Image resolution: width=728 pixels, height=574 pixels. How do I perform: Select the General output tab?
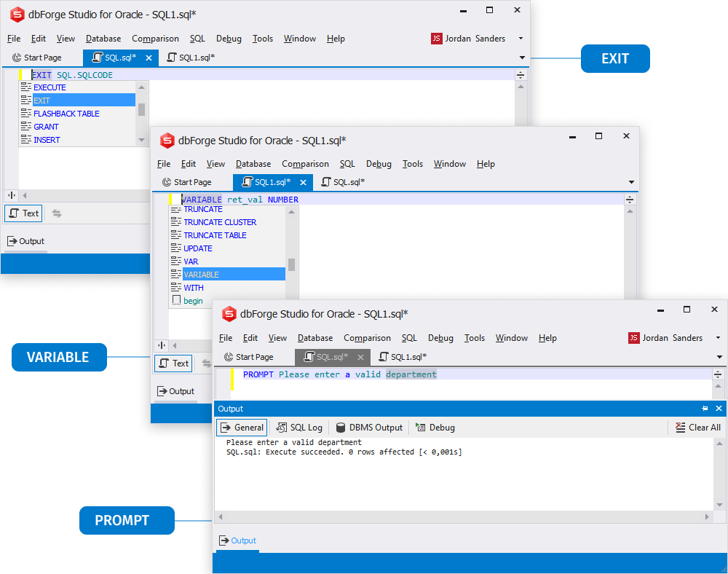pyautogui.click(x=242, y=428)
